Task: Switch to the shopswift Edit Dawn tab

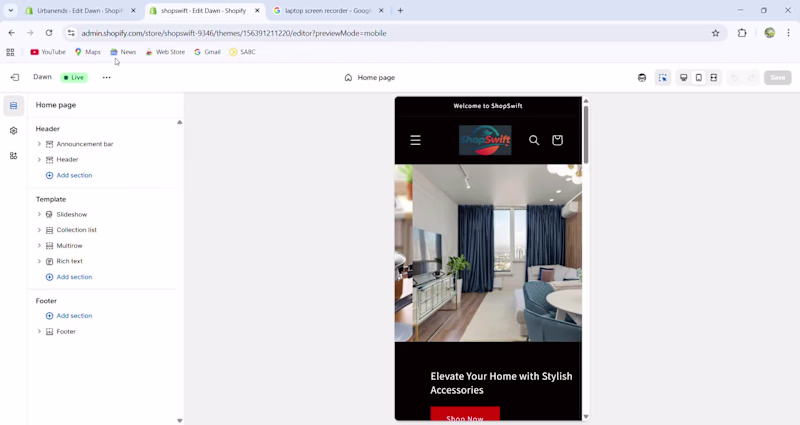Action: point(204,11)
